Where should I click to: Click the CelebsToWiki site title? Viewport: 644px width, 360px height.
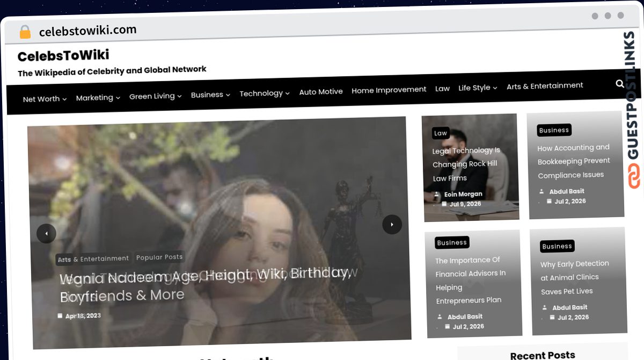(63, 55)
